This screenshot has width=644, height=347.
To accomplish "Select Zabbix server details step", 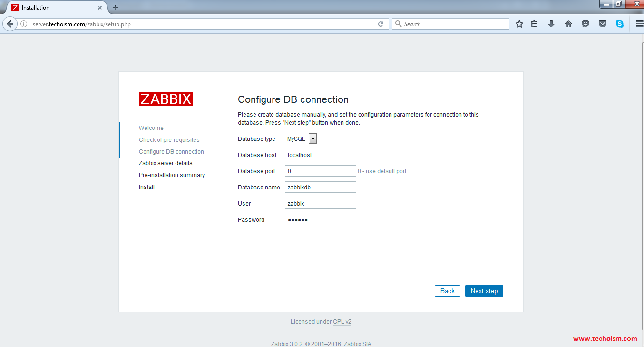I will 166,163.
